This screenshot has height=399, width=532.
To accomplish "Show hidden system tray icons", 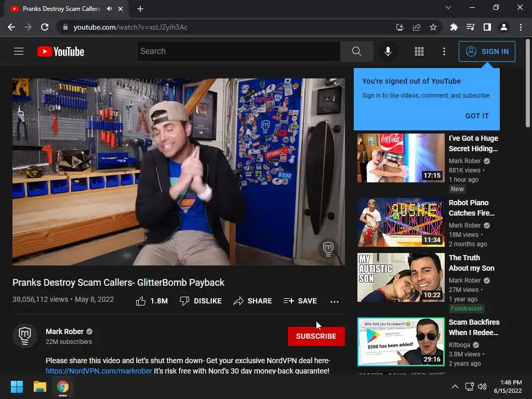I will [455, 387].
